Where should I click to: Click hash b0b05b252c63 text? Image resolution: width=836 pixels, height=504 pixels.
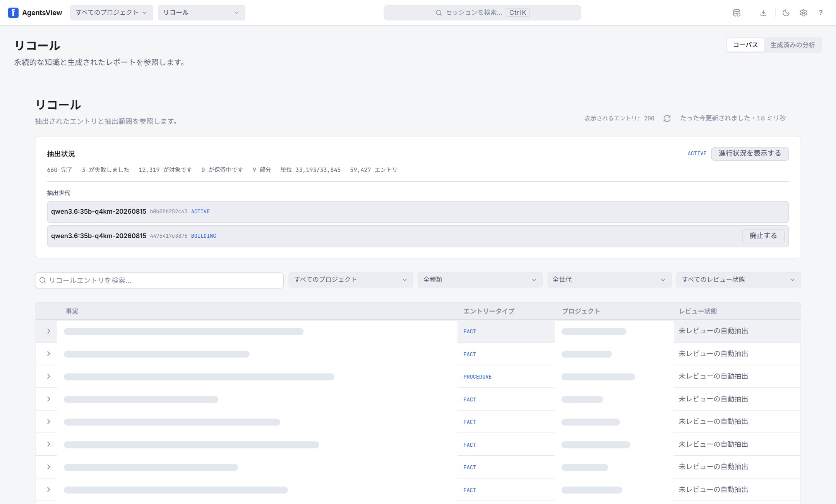coord(168,212)
